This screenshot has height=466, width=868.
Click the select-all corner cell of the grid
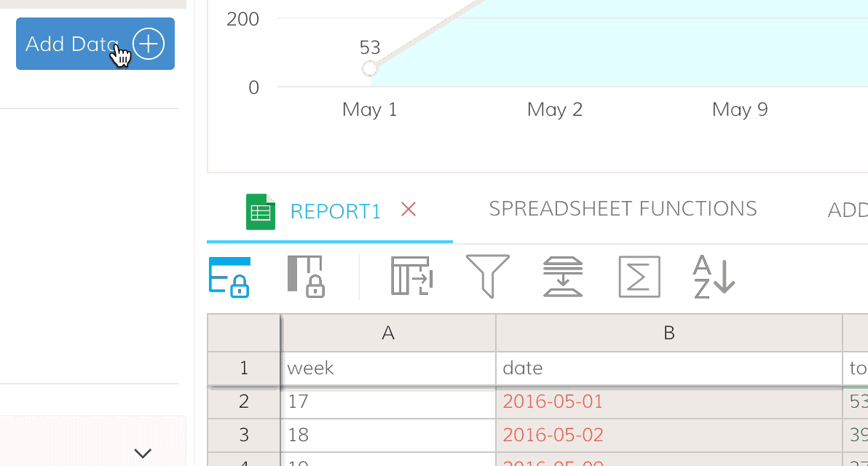coord(244,333)
